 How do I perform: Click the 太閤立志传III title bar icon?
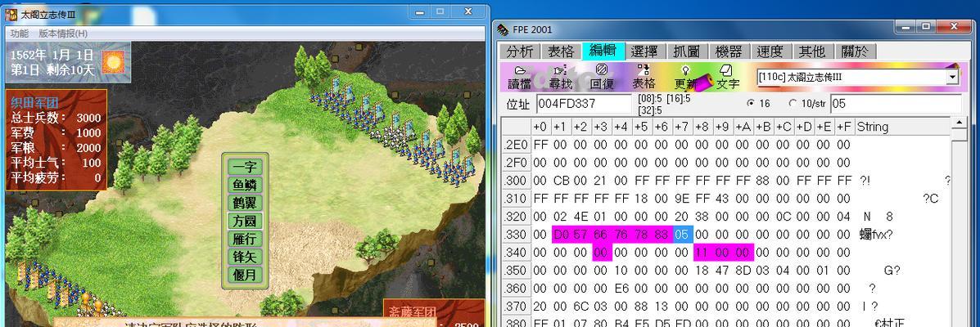point(12,15)
